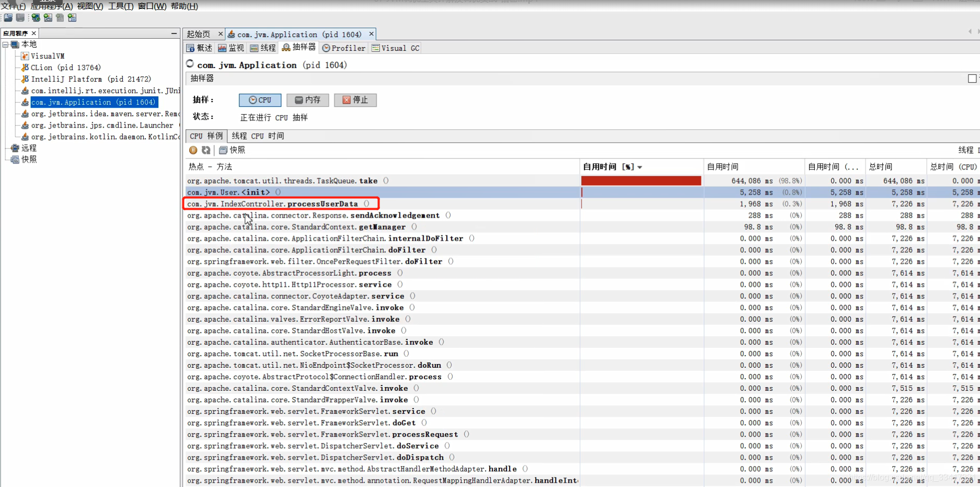
Task: Open the 工具(T) menu
Action: click(x=120, y=6)
